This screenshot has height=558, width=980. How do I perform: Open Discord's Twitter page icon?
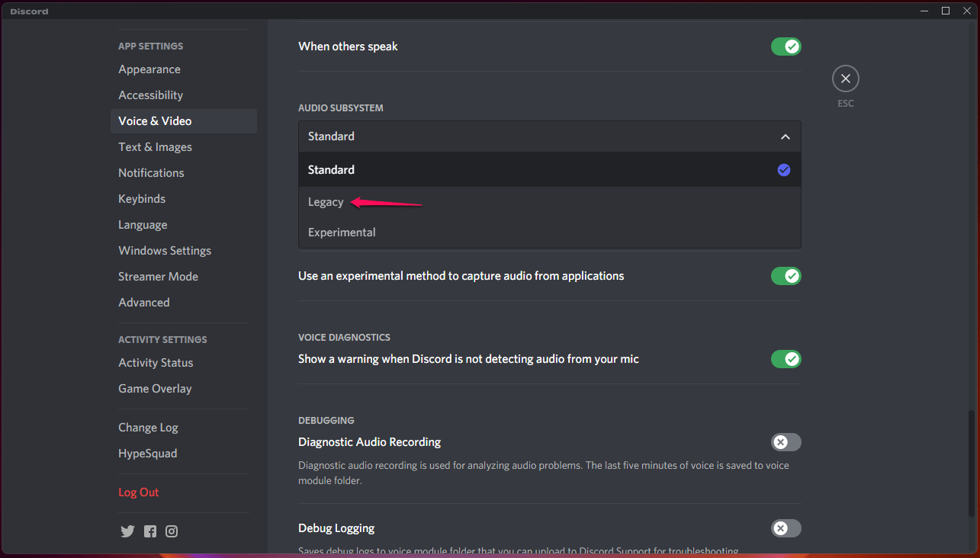127,531
